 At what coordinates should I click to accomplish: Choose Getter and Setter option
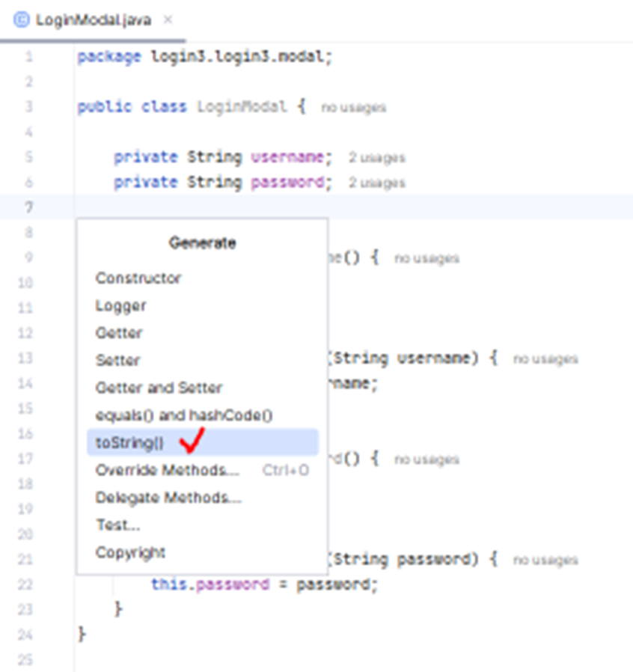[x=159, y=388]
